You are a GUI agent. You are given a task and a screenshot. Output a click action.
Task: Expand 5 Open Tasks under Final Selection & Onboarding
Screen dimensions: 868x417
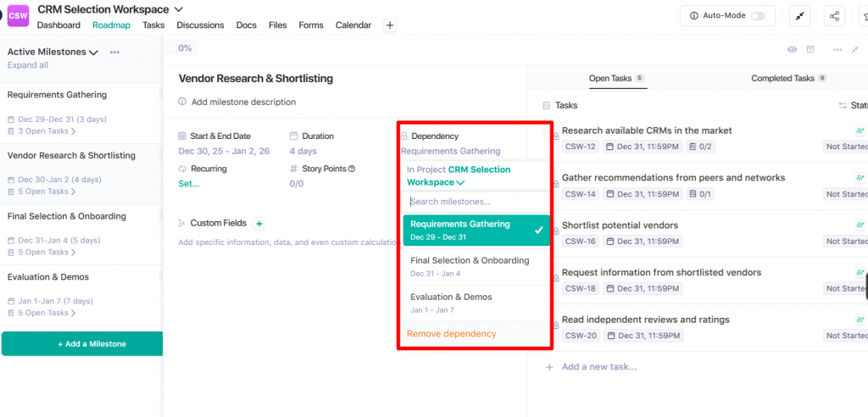pos(42,252)
